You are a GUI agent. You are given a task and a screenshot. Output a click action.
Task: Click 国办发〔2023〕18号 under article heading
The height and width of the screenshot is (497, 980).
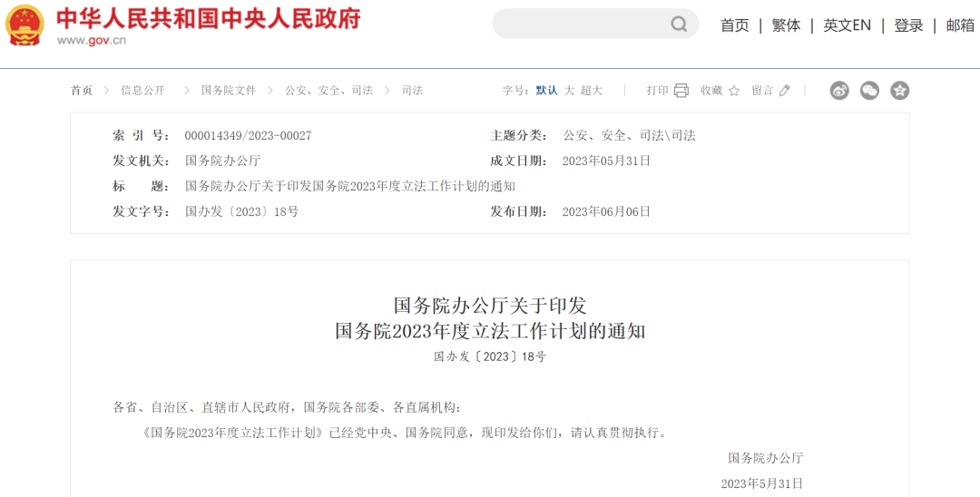490,357
